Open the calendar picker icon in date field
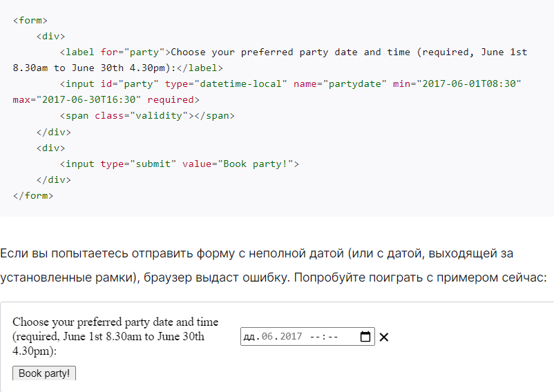This screenshot has height=392, width=554. click(365, 337)
